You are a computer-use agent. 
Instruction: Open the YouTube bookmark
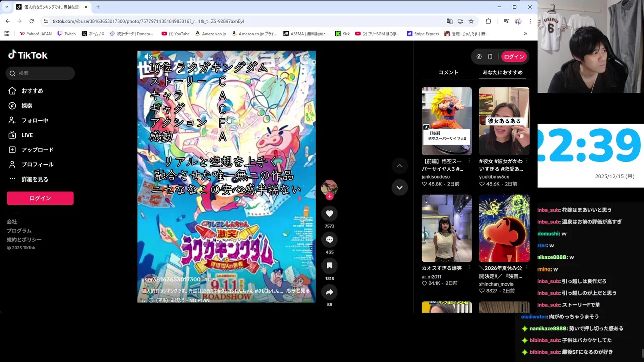point(176,34)
